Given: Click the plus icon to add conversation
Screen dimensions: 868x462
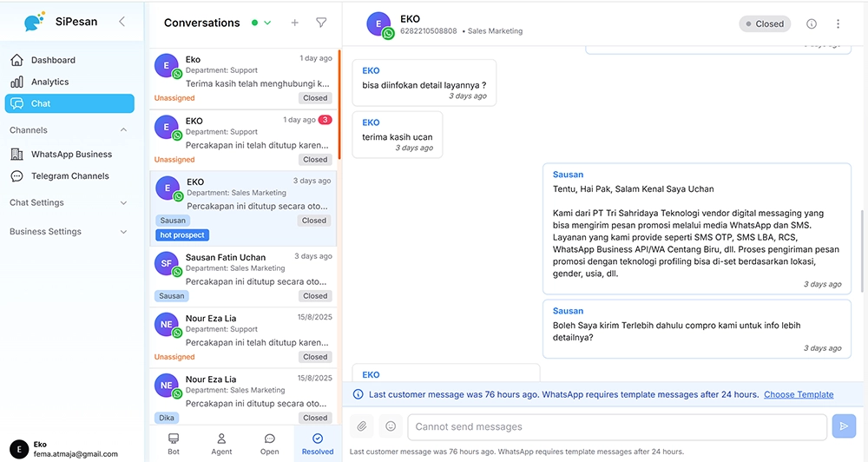Looking at the screenshot, I should (294, 23).
